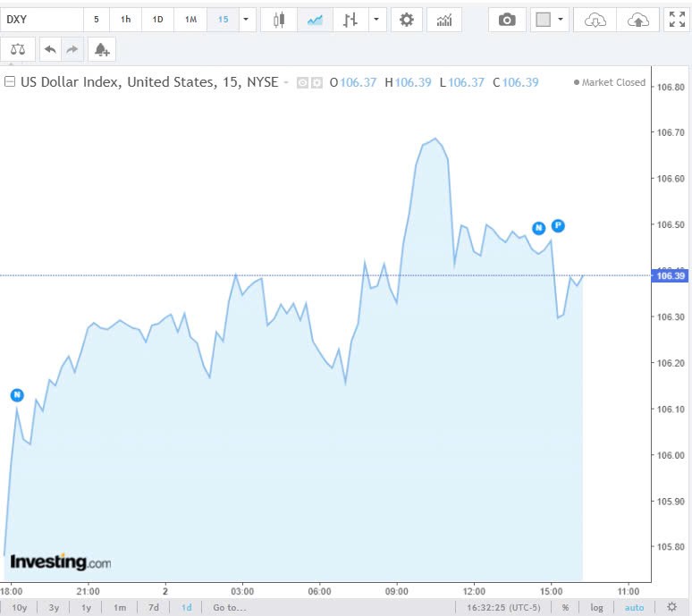Toggle percent scale mode

pos(565,608)
